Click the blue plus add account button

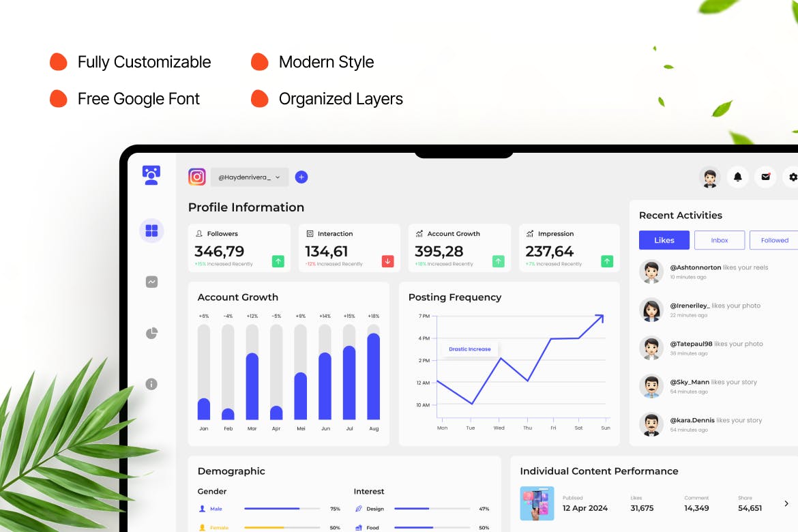301,177
